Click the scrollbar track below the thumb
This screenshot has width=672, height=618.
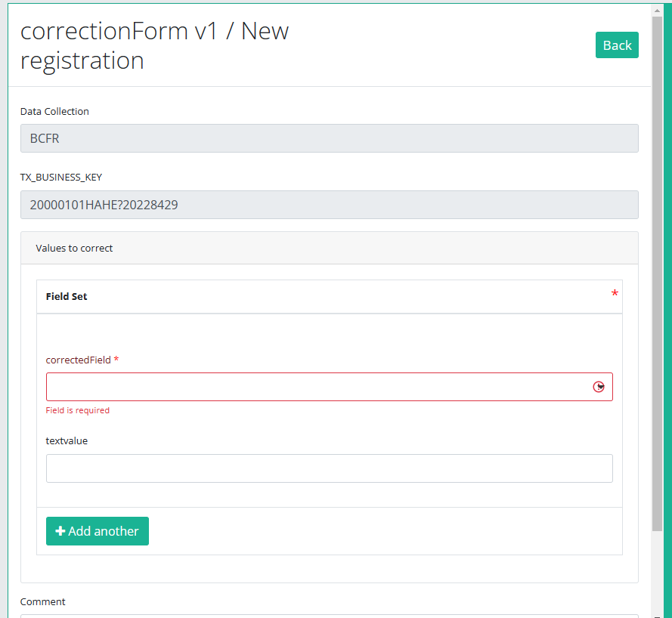click(x=657, y=574)
